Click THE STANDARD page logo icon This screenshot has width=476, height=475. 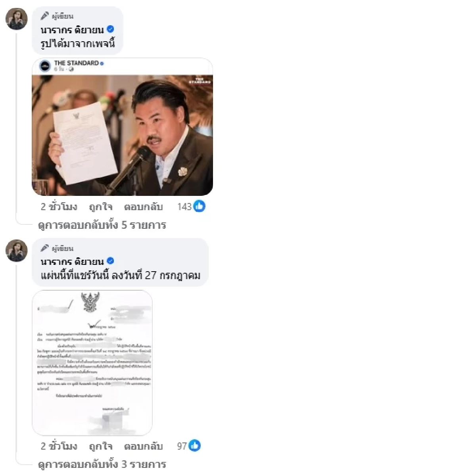pyautogui.click(x=45, y=66)
